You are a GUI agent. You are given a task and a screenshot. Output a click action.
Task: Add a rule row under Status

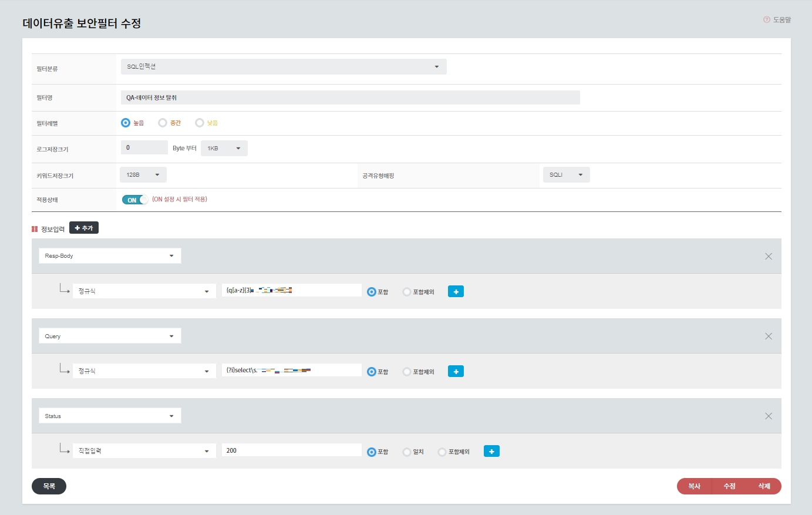coord(491,451)
